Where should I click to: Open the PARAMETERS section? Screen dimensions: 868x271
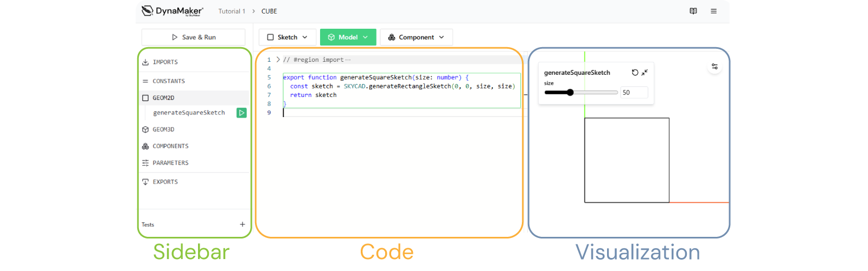coord(170,163)
